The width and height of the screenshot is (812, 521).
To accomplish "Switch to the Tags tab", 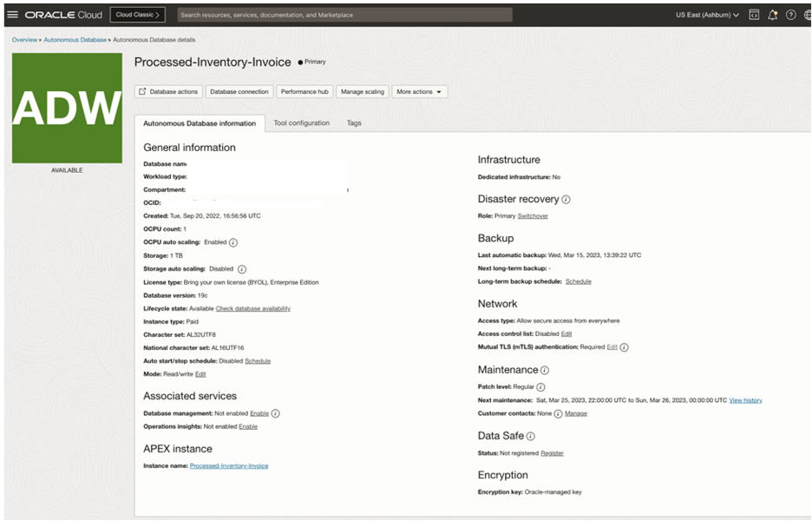I will (354, 123).
